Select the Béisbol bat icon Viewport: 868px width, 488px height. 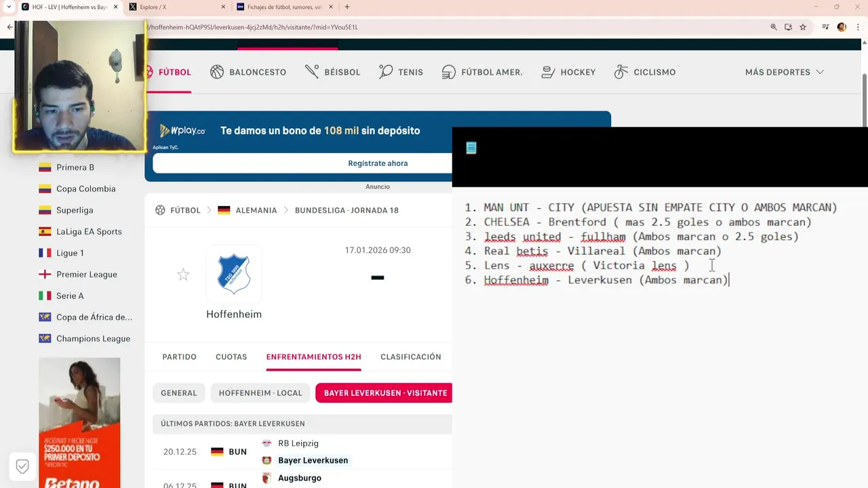312,72
